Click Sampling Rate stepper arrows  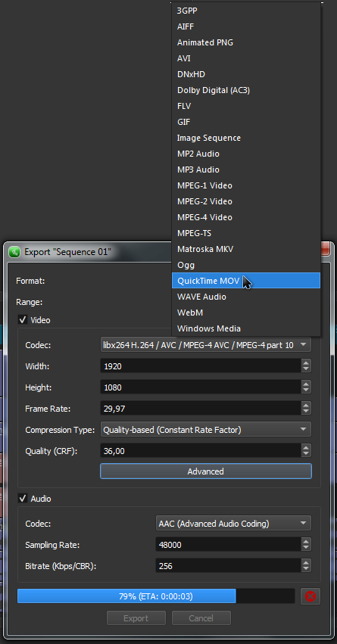pyautogui.click(x=306, y=545)
